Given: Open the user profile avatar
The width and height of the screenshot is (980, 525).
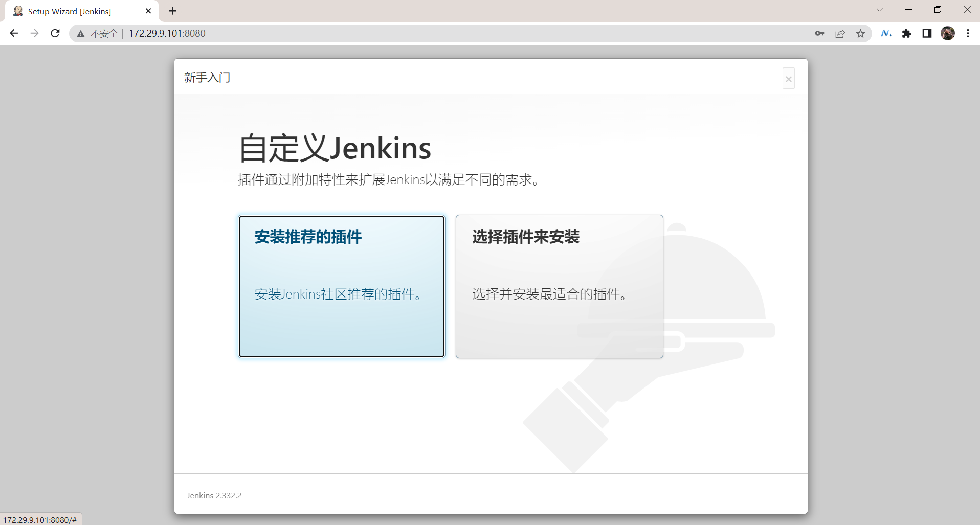Looking at the screenshot, I should [x=948, y=33].
